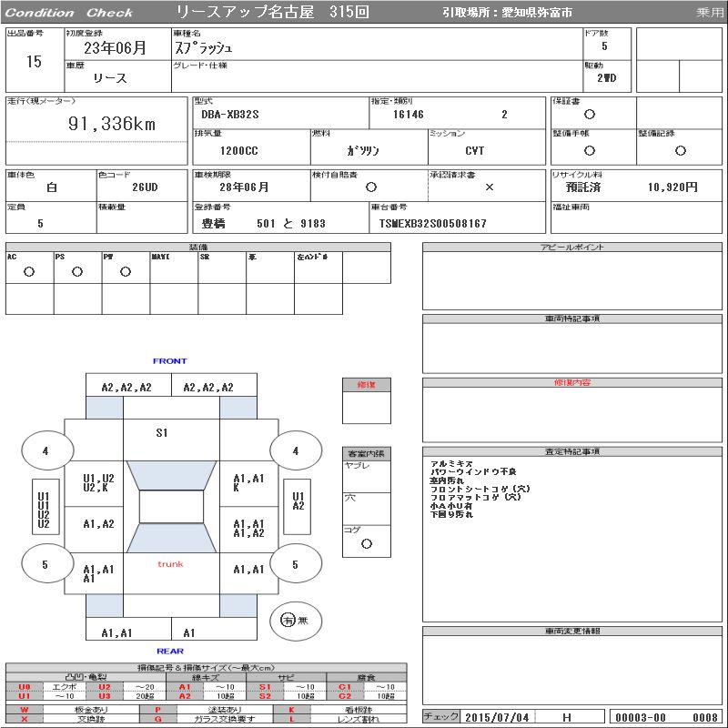The image size is (728, 728).
Task: Click the Condition Check title
Action: tap(69, 13)
